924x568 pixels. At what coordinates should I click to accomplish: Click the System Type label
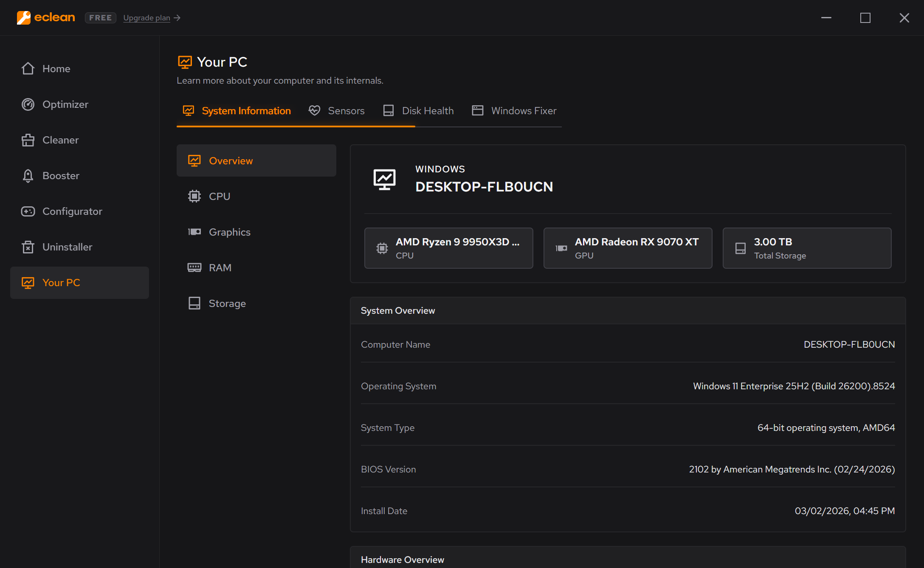click(x=388, y=427)
